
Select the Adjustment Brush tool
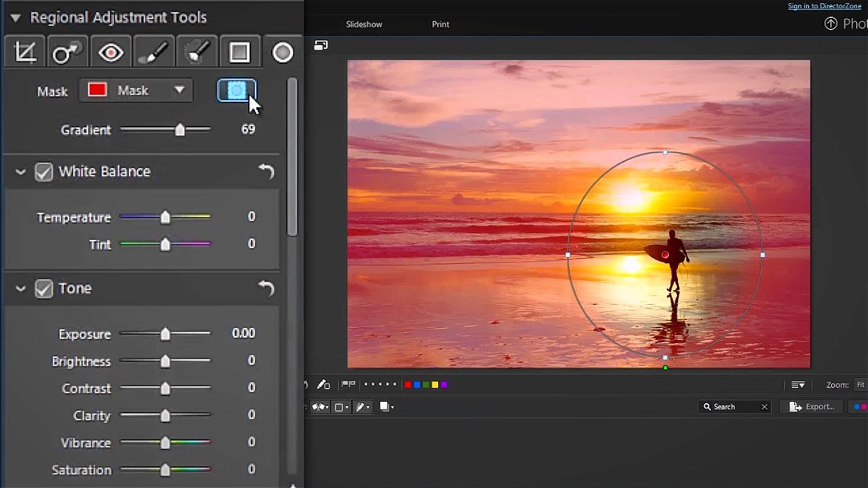(153, 52)
